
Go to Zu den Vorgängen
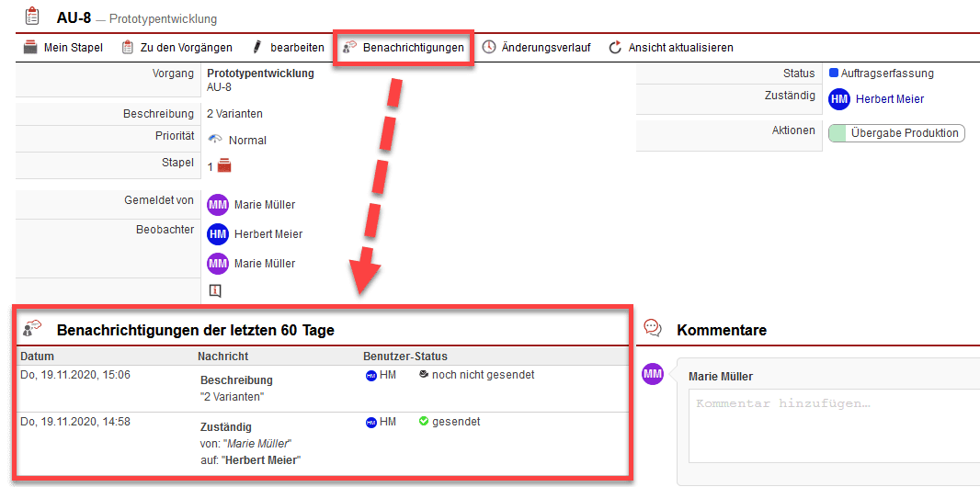(177, 48)
